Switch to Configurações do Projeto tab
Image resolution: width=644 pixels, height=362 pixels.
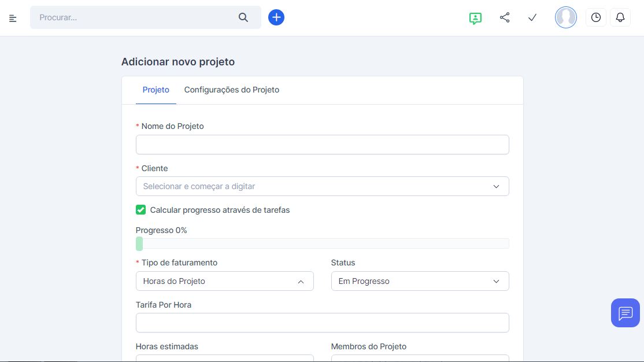(x=232, y=90)
